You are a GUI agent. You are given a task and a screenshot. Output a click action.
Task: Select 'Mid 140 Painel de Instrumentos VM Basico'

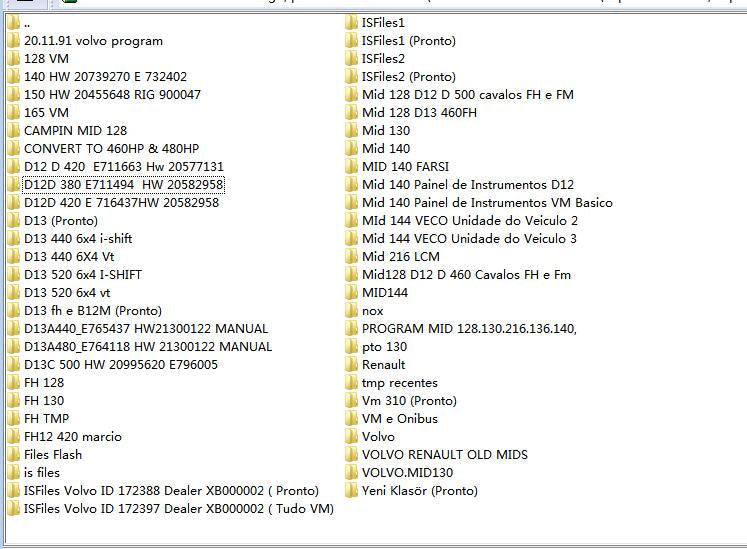487,203
